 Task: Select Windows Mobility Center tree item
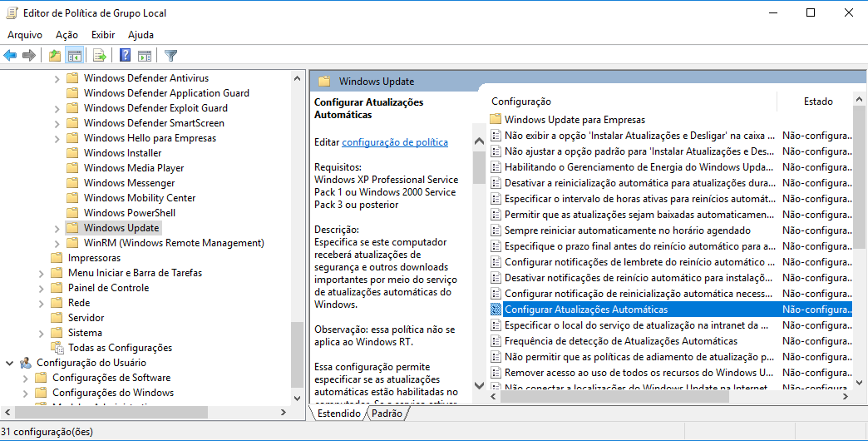140,198
